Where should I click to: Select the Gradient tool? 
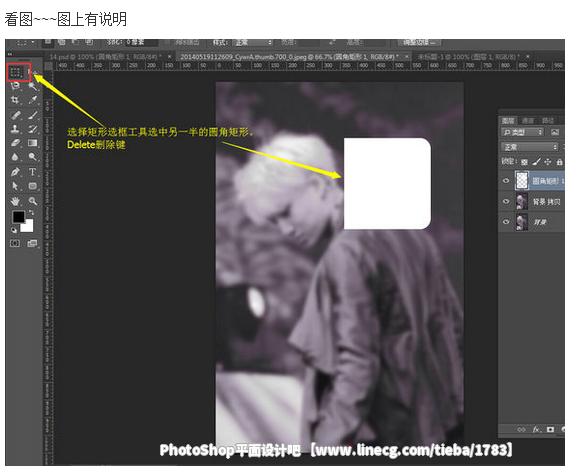(x=33, y=143)
